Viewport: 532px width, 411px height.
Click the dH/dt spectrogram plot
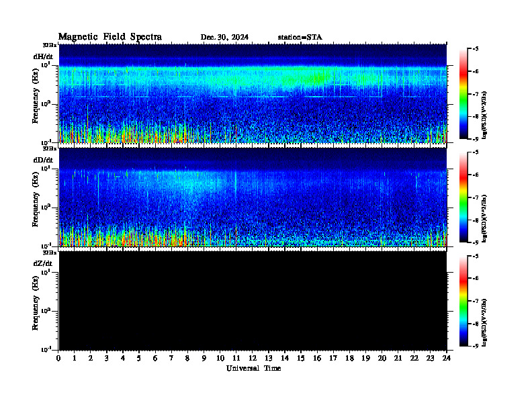click(253, 93)
